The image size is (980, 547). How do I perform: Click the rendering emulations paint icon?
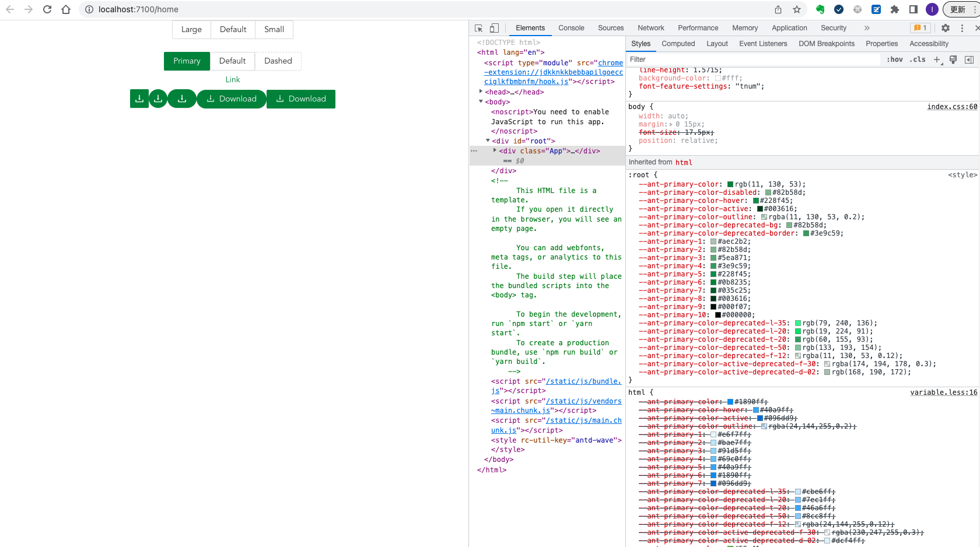pyautogui.click(x=953, y=59)
